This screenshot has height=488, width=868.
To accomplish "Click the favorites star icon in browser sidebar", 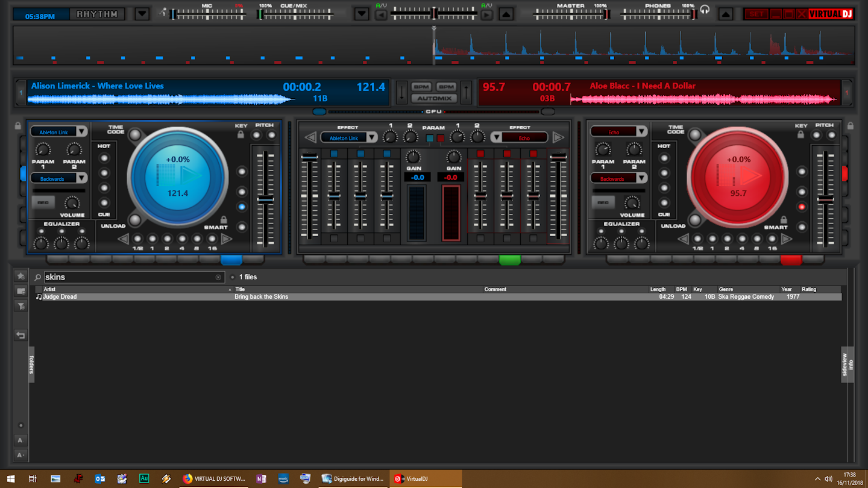I will [20, 276].
